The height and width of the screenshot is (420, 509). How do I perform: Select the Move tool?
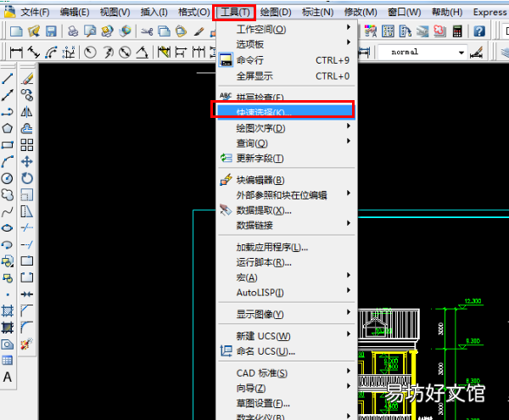[27, 161]
